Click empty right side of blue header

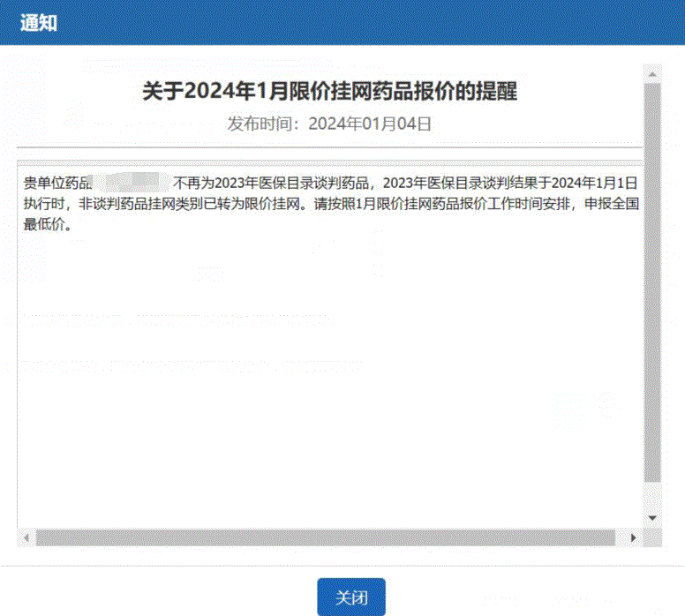(441, 23)
